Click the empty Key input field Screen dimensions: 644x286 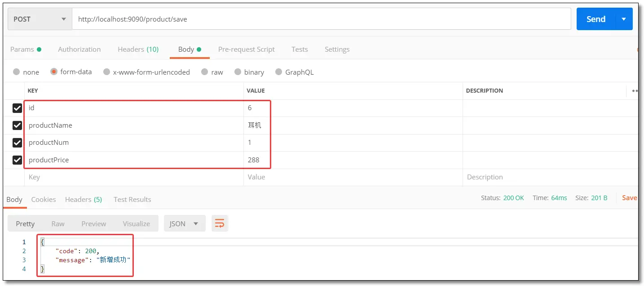click(134, 177)
